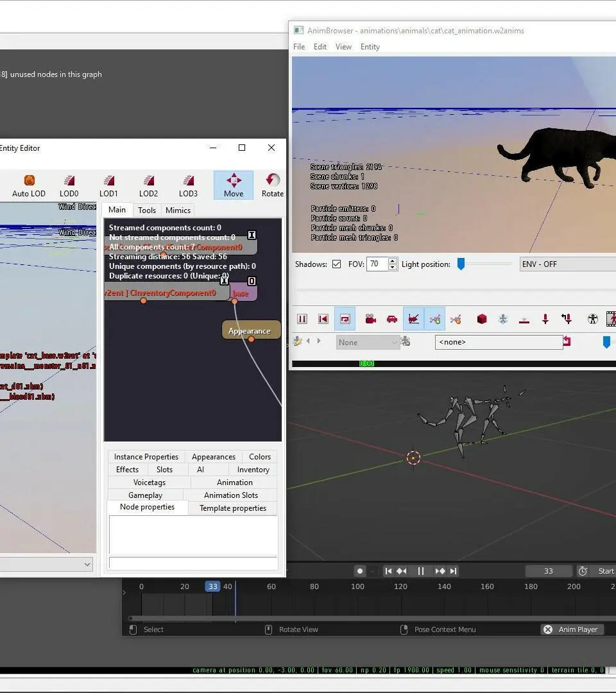Reset AnimBrowser animation to the start
Screen dimensions: 616x693
[323, 319]
